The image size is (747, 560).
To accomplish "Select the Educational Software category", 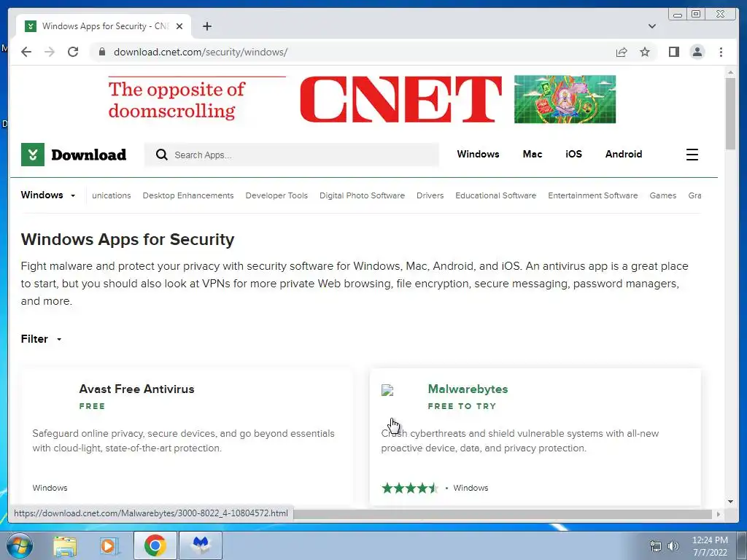I will tap(495, 195).
